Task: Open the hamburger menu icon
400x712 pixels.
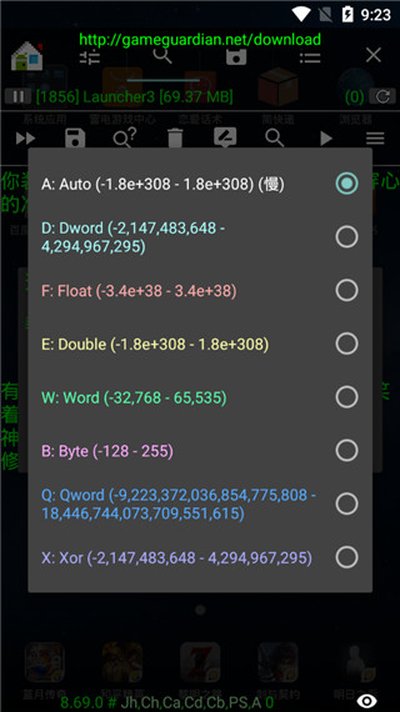Action: pyautogui.click(x=375, y=138)
